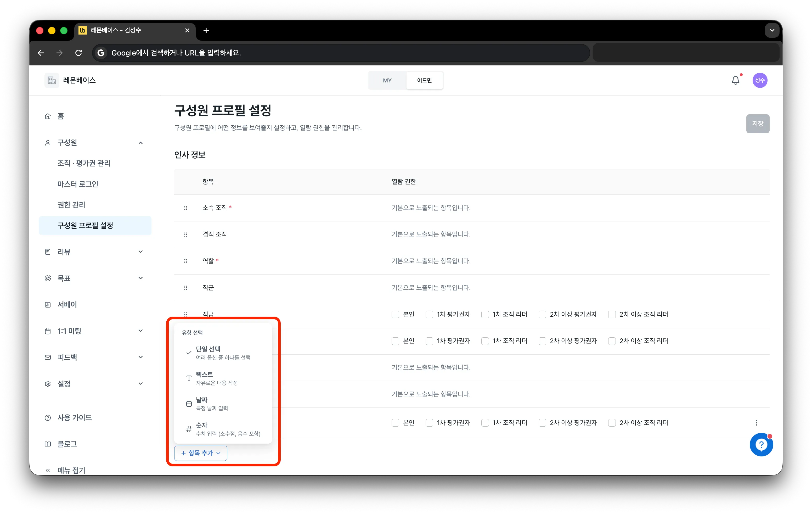Open the three-dot menu on last row
Viewport: 812px width, 514px height.
click(756, 423)
